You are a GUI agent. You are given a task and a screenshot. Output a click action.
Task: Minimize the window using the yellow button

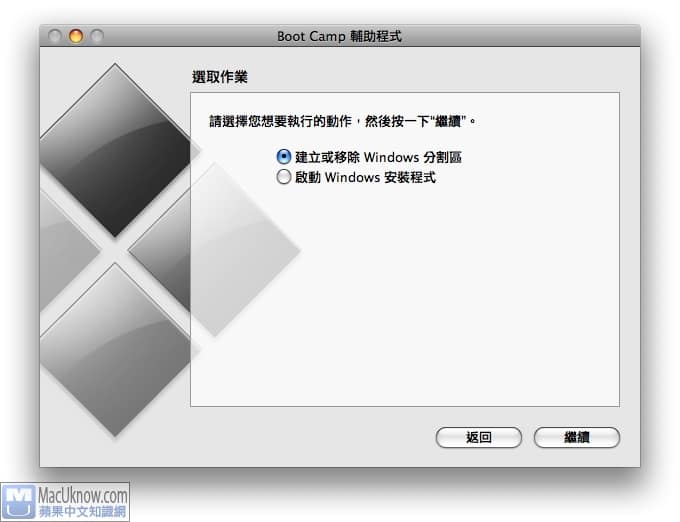pos(76,36)
